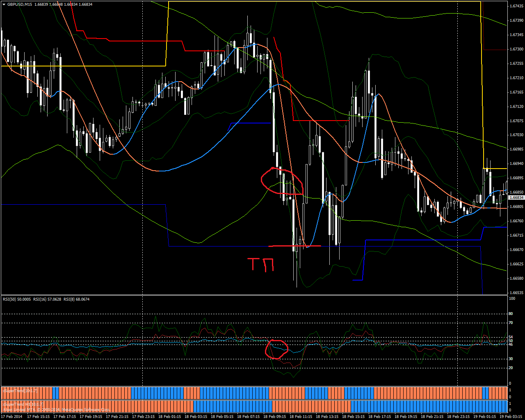Open the chart menu triangle beside GBPUSD,M15

tap(4, 5)
